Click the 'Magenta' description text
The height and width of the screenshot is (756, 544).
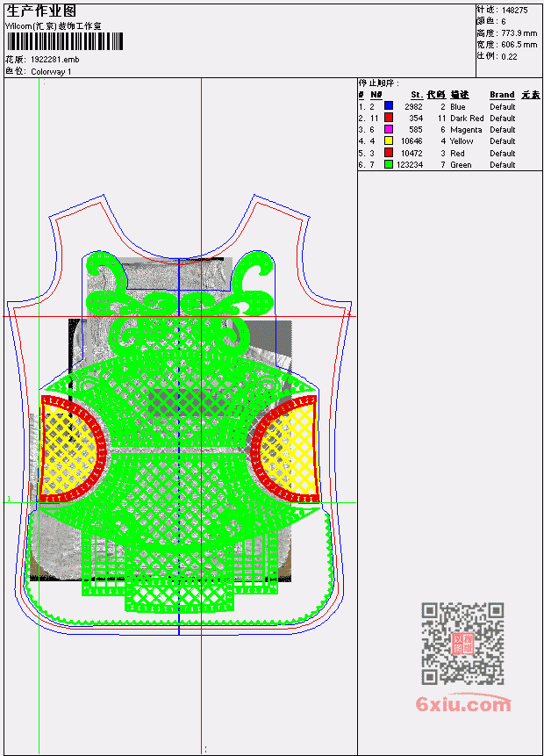(x=466, y=130)
